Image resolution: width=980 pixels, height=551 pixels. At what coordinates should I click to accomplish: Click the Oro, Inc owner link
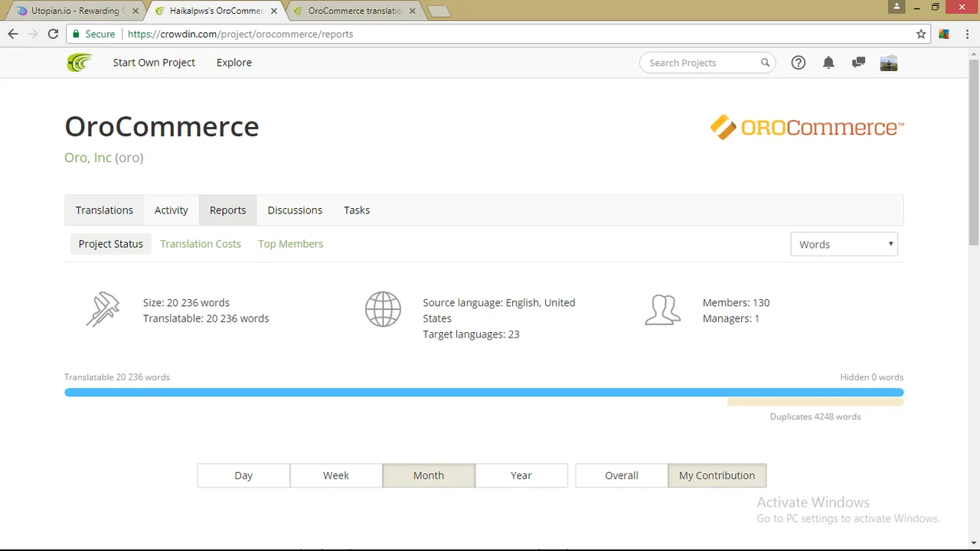[x=88, y=158]
